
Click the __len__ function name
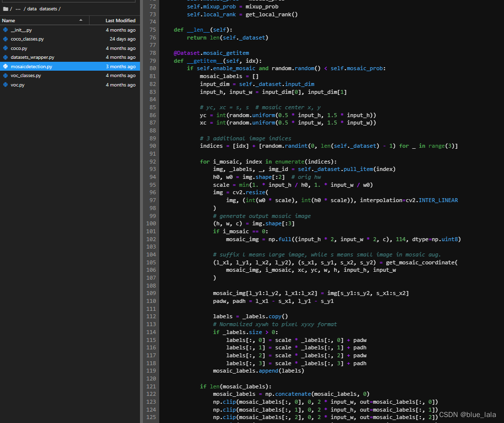[x=198, y=30]
